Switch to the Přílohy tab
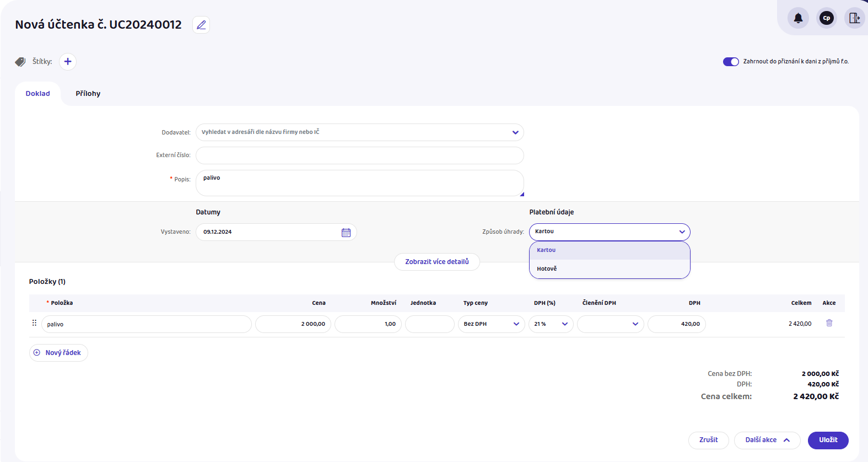Viewport: 868px width, 462px height. click(x=88, y=94)
